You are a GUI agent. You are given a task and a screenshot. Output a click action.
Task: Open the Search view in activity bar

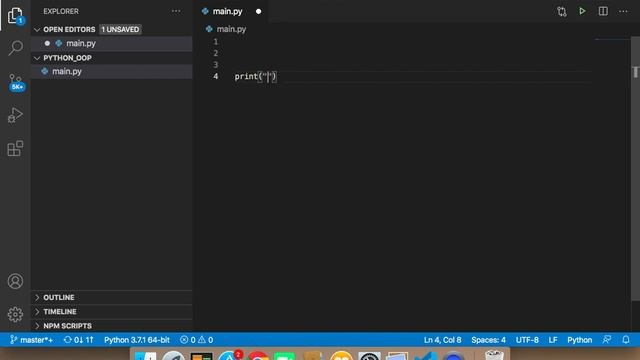pyautogui.click(x=15, y=48)
